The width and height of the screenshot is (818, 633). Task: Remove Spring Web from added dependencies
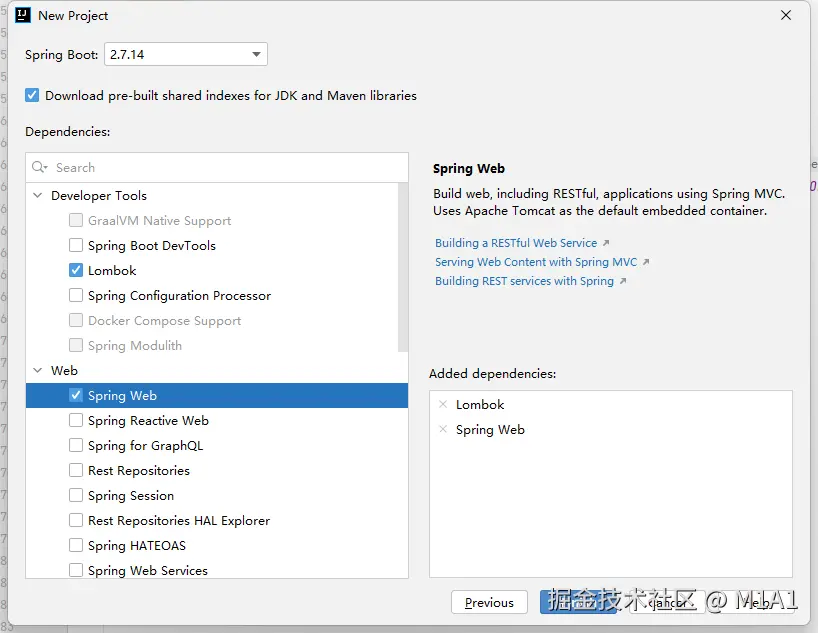(x=443, y=429)
